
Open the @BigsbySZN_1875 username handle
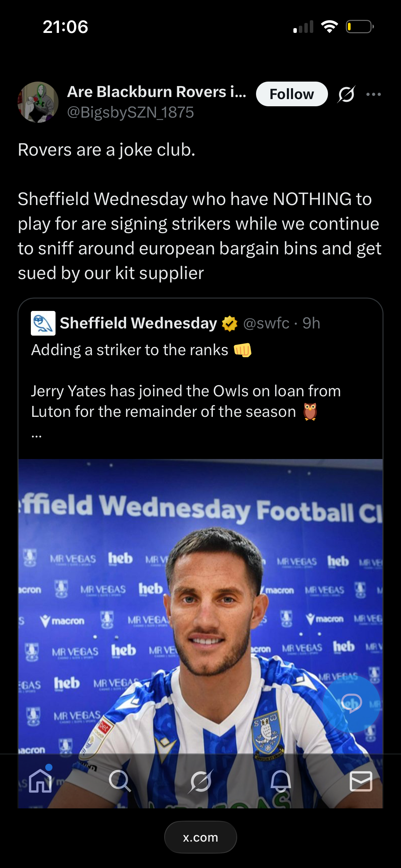point(131,112)
